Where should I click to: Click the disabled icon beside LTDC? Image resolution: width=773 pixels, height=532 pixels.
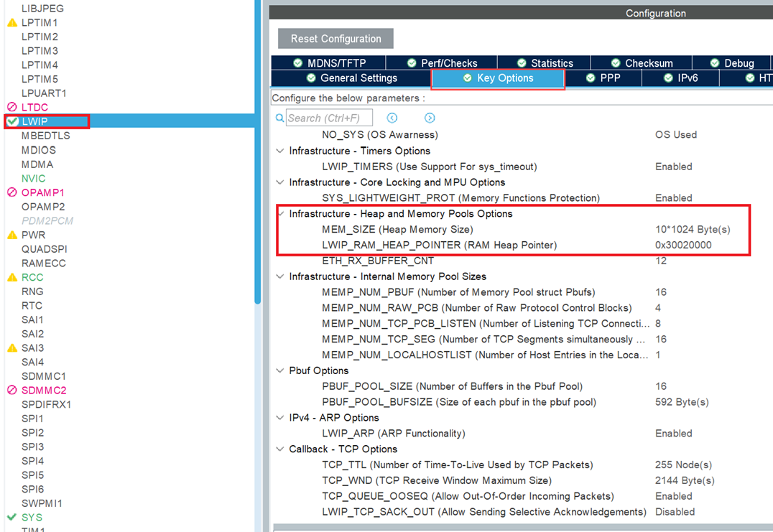[x=11, y=108]
